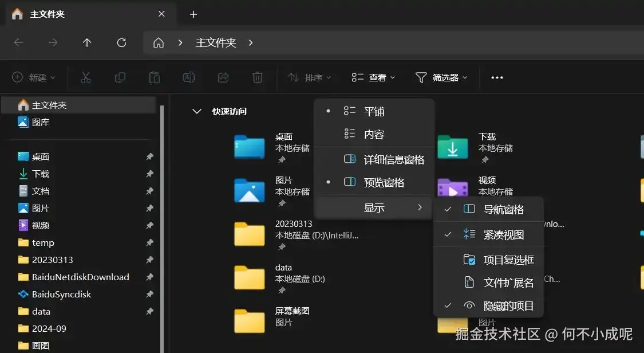The height and width of the screenshot is (353, 644).
Task: Open the data folder icon in content pane
Action: (250, 277)
